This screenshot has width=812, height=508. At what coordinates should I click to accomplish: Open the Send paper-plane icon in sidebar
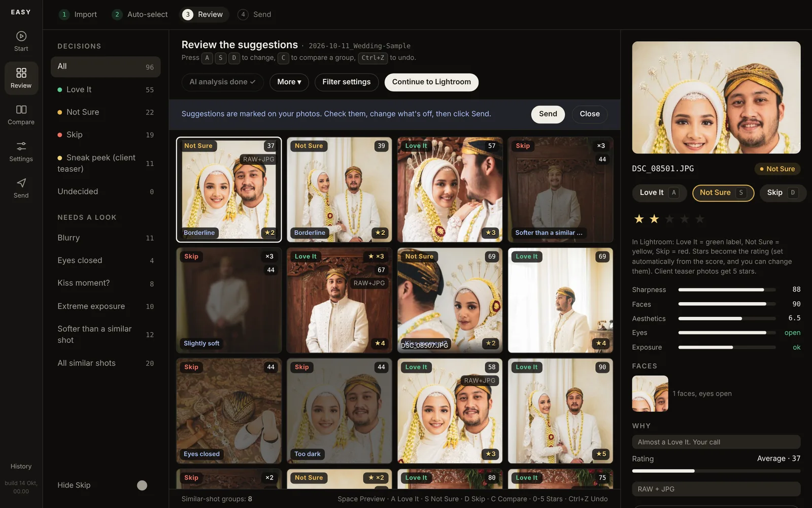21,188
